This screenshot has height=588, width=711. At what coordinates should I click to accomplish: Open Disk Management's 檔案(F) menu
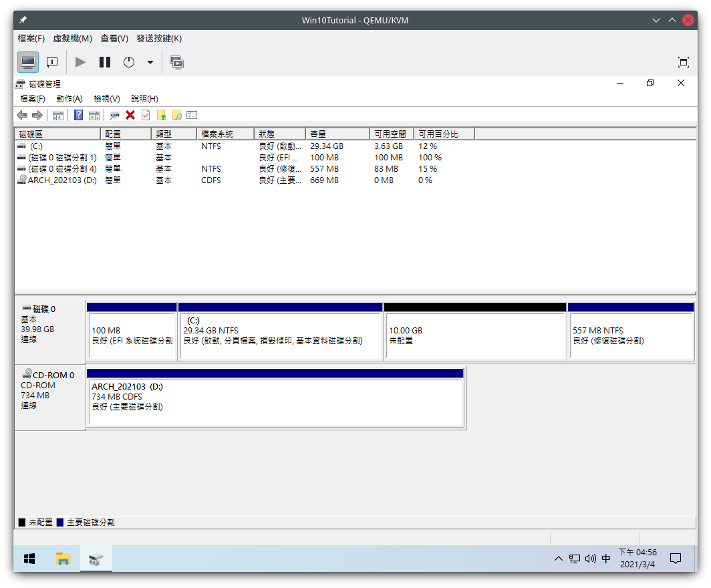click(33, 99)
